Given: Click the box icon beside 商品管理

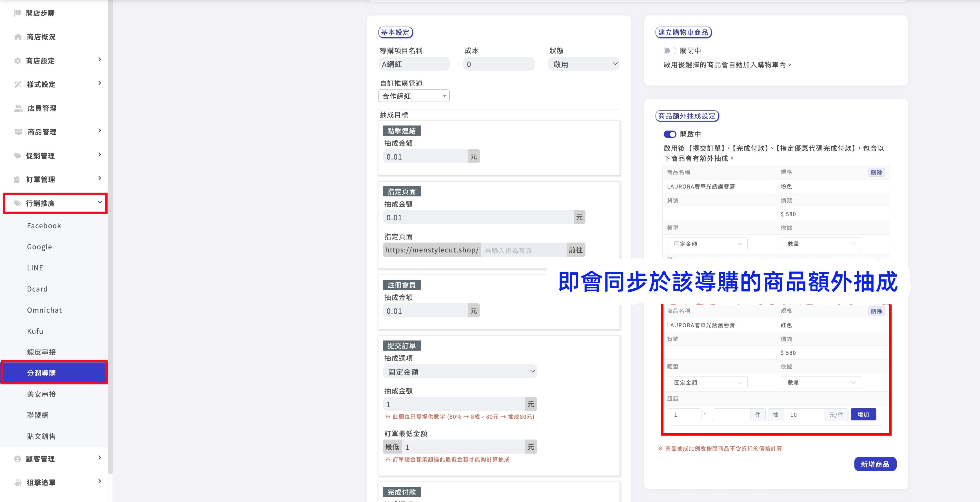Looking at the screenshot, I should click(18, 132).
